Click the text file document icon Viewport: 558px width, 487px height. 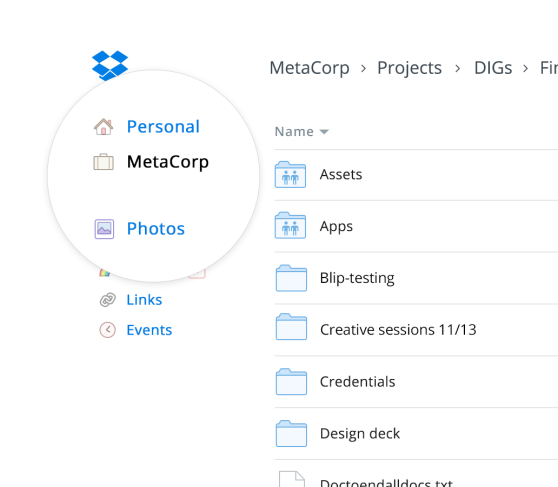pyautogui.click(x=292, y=479)
